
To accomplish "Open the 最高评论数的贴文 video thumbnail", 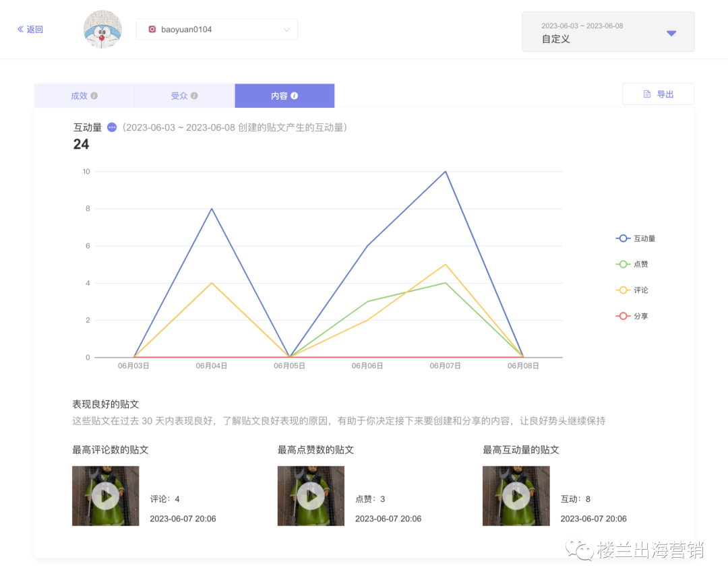I will click(105, 496).
